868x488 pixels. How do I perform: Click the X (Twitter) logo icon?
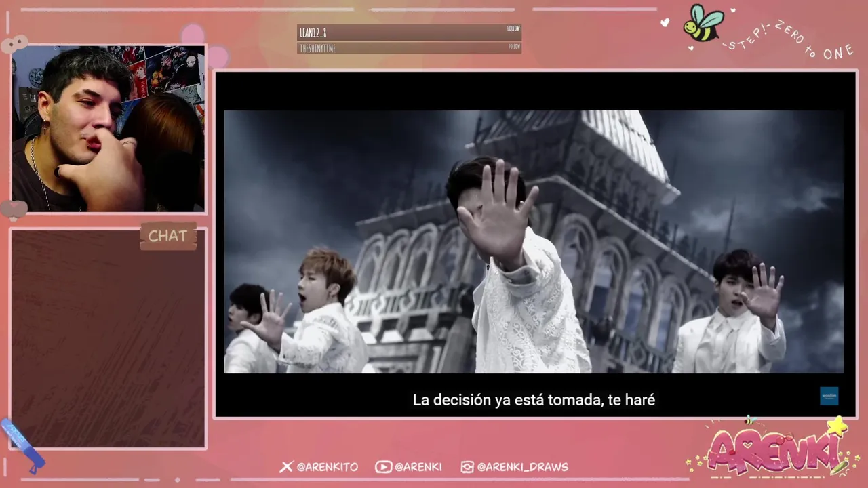pos(286,466)
